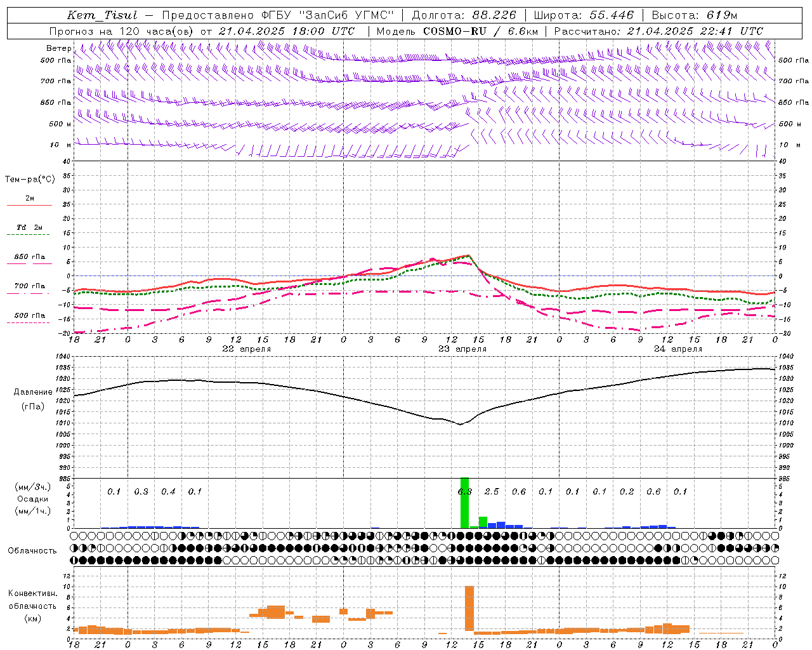
Task: Click the tallest orange convective cloud bar
Action: coord(469,608)
